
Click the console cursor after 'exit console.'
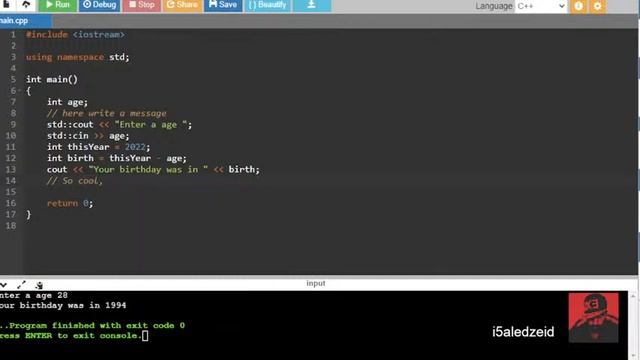(x=145, y=336)
